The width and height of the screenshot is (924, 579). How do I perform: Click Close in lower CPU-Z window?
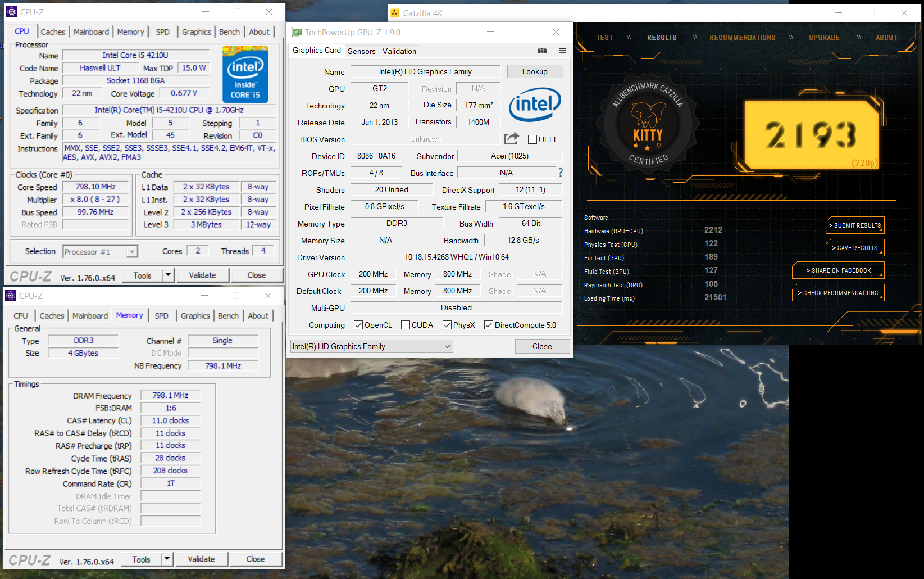pyautogui.click(x=255, y=559)
